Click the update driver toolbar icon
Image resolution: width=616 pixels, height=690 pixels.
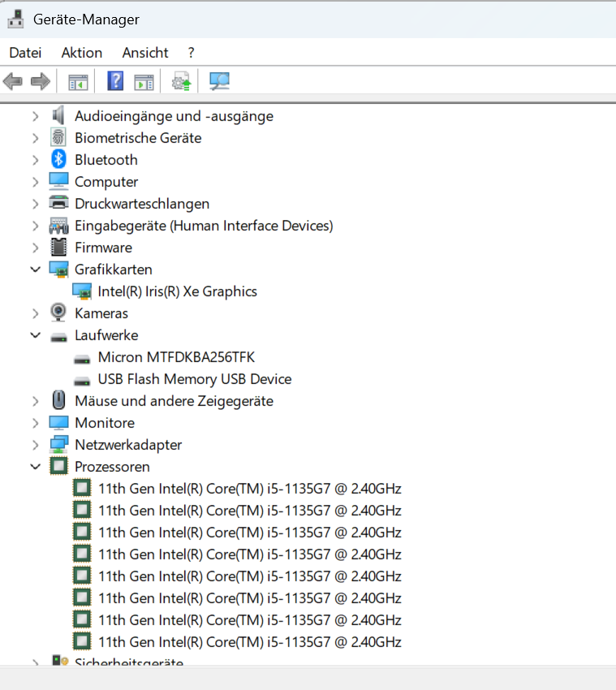181,81
